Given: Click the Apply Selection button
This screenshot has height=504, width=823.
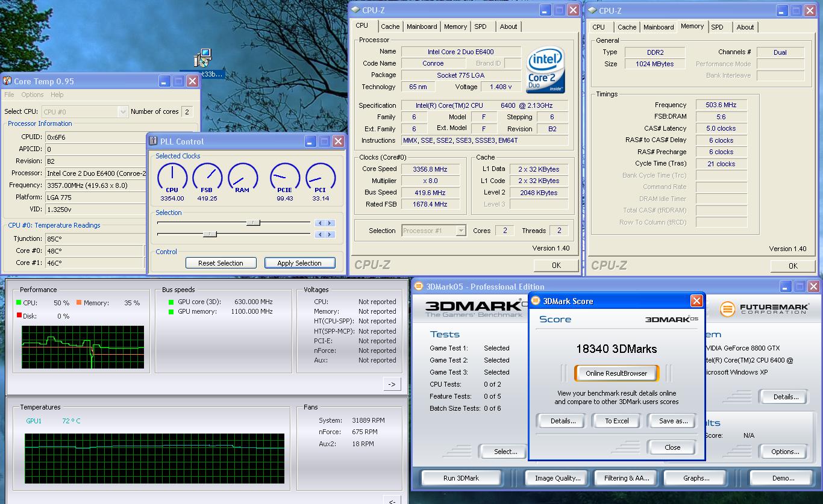Looking at the screenshot, I should (299, 263).
